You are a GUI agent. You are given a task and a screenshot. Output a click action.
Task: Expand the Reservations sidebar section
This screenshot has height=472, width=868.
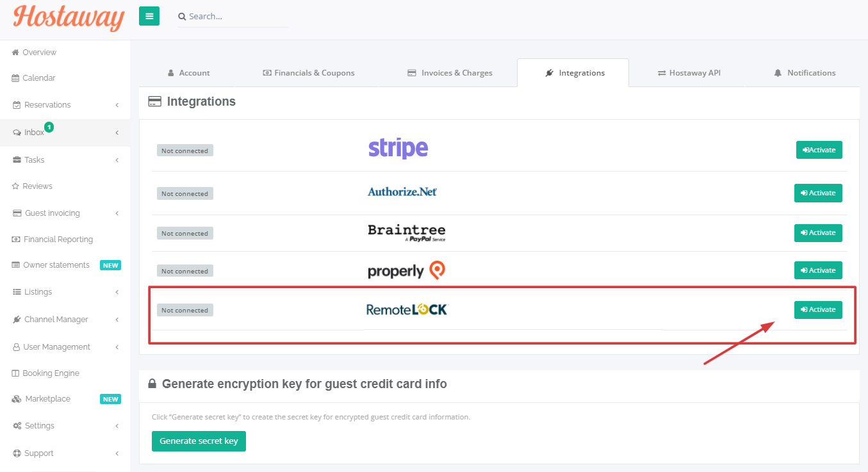click(44, 104)
